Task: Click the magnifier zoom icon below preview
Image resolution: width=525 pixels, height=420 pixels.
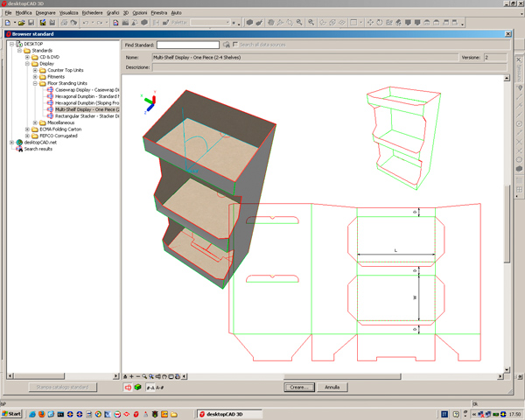Action: click(144, 376)
